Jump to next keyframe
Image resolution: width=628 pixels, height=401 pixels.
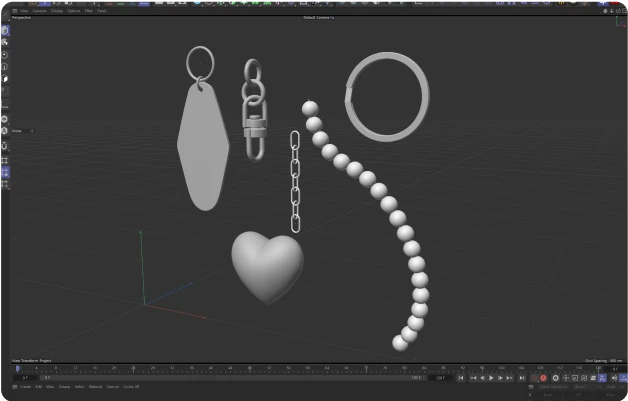509,378
